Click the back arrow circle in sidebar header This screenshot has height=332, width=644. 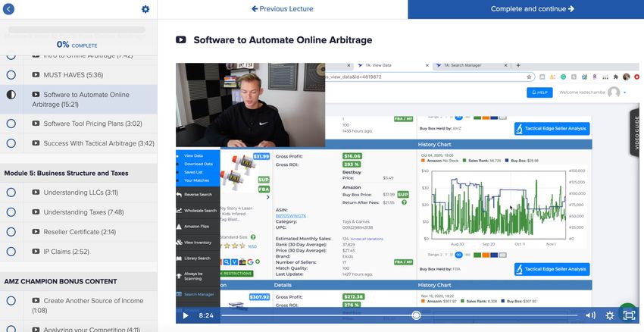point(10,9)
